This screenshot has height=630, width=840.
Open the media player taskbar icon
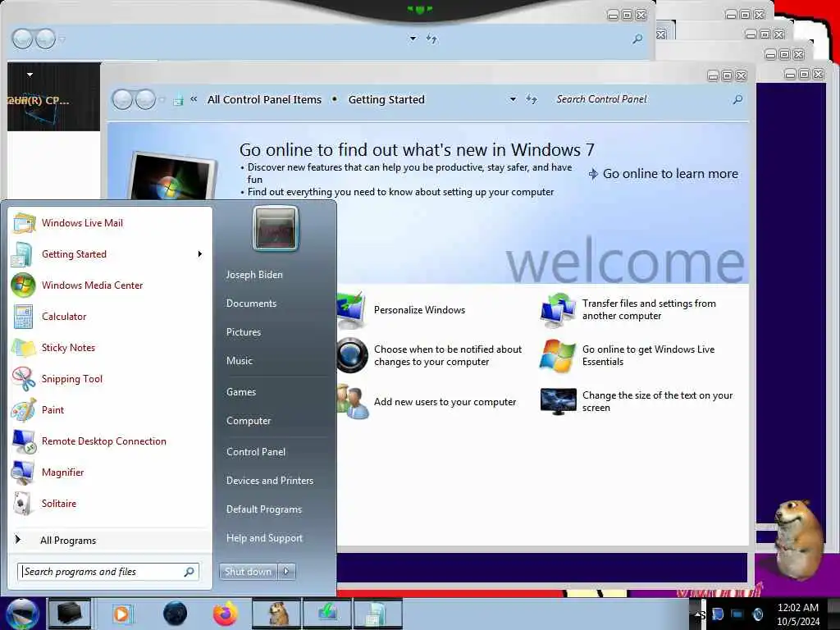pyautogui.click(x=122, y=614)
